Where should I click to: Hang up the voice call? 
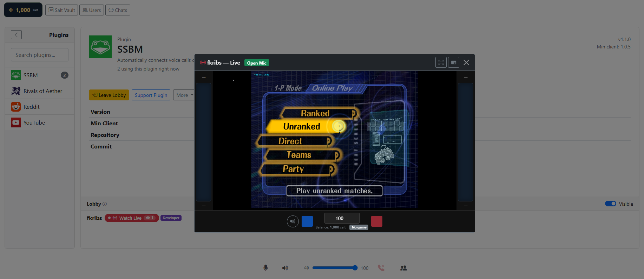pos(381,268)
